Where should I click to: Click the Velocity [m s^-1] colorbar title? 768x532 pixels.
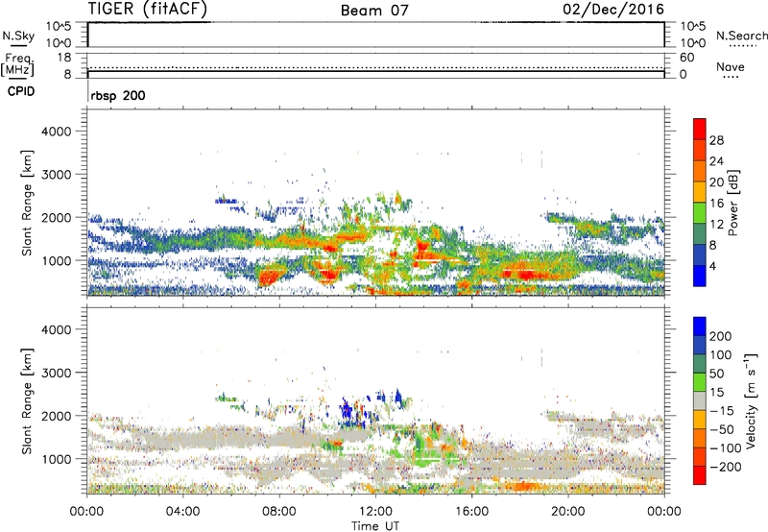click(x=751, y=400)
